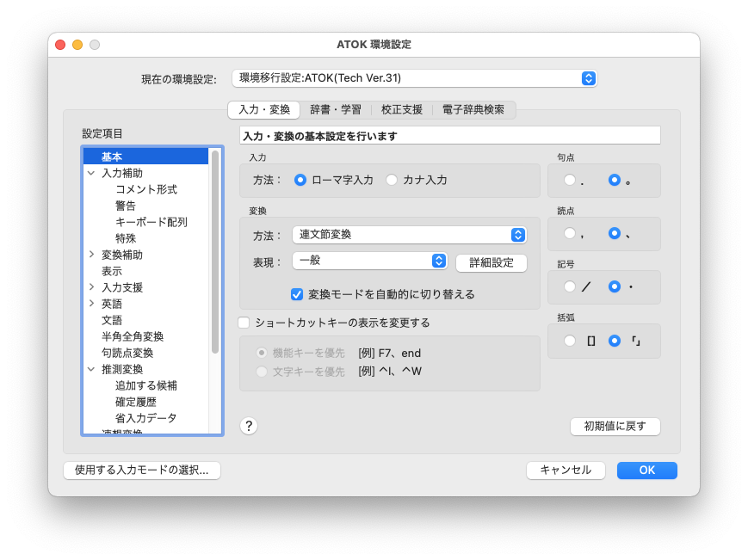Expand the 入力支援 tree section
Image resolution: width=748 pixels, height=560 pixels.
click(x=93, y=286)
